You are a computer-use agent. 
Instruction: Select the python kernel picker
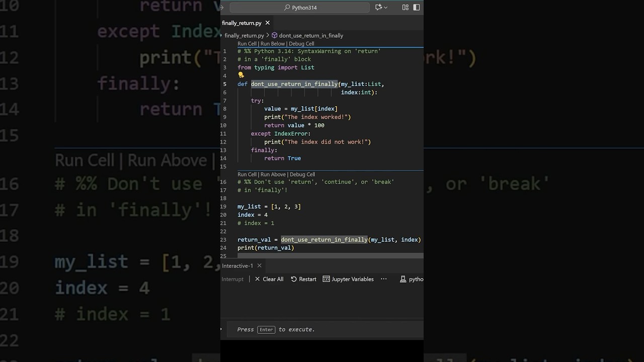coord(412,279)
